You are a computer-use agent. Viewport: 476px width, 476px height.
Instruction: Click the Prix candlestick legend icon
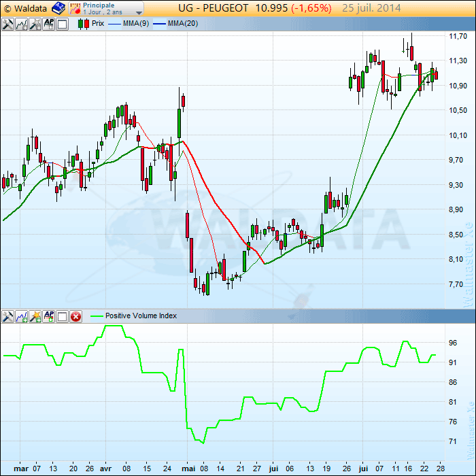[x=84, y=24]
